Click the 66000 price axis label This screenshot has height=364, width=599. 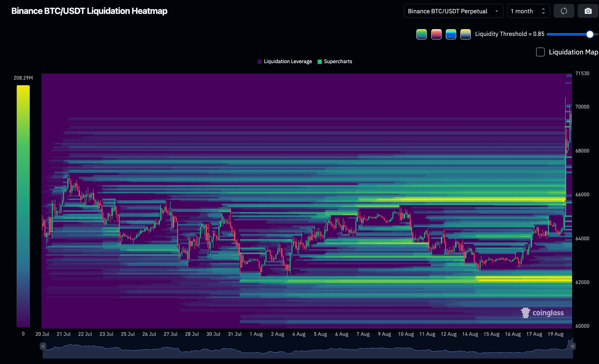click(582, 195)
